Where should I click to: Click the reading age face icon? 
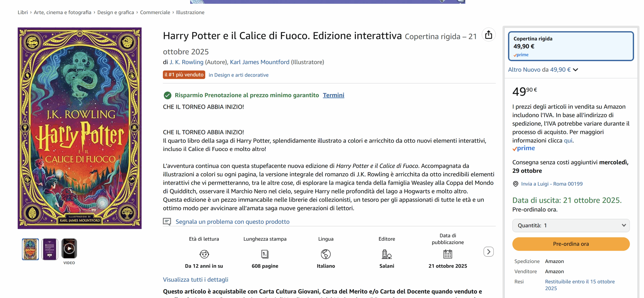204,254
